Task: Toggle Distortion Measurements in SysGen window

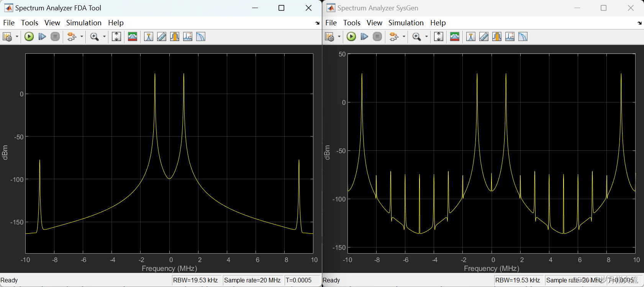Action: tap(510, 37)
